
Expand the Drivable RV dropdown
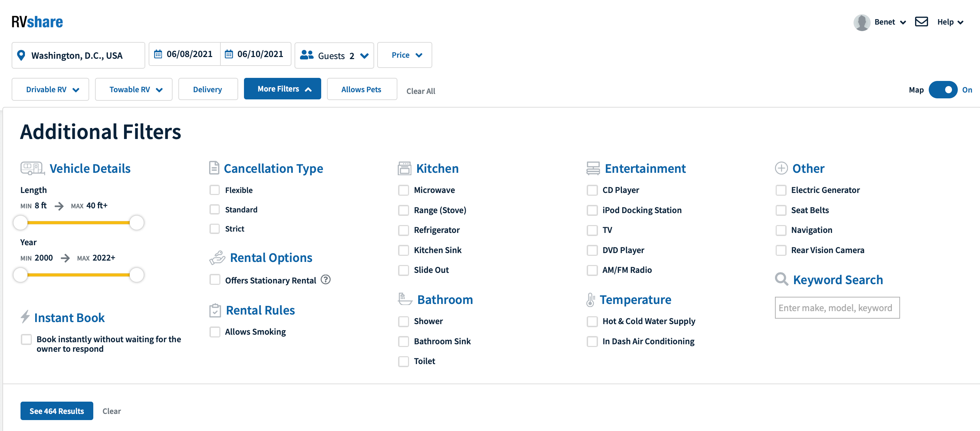[50, 90]
